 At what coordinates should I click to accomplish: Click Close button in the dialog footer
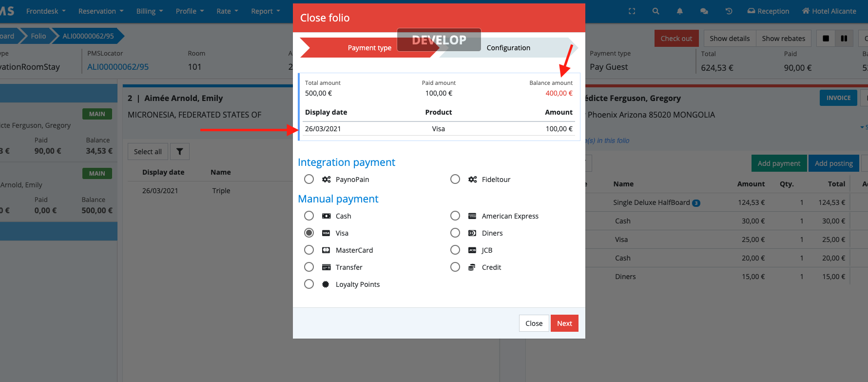[x=534, y=323]
